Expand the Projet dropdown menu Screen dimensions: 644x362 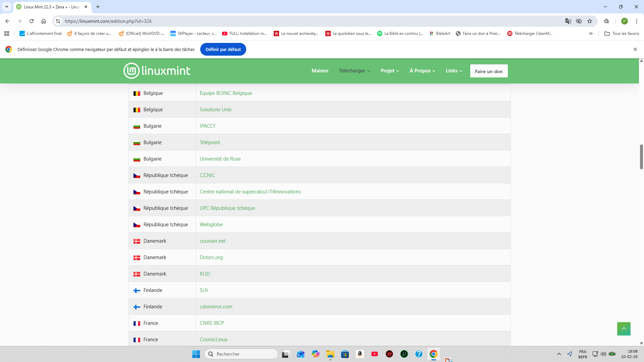pos(390,71)
